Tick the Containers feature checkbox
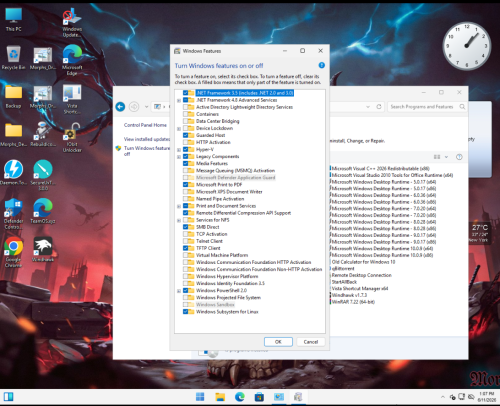This screenshot has width=500, height=406. coord(185,114)
